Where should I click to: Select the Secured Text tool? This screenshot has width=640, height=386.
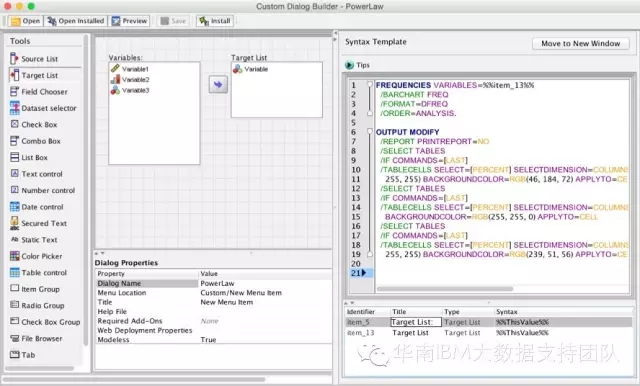38,223
